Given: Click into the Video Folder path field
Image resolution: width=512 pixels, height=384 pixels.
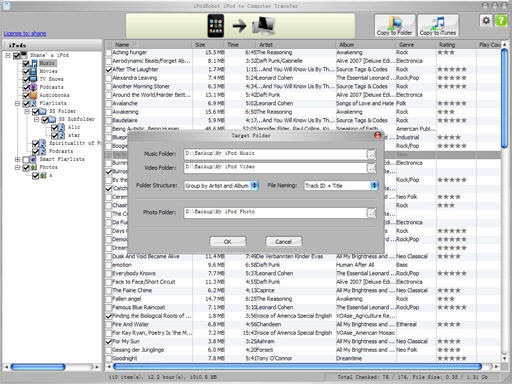Looking at the screenshot, I should (275, 167).
